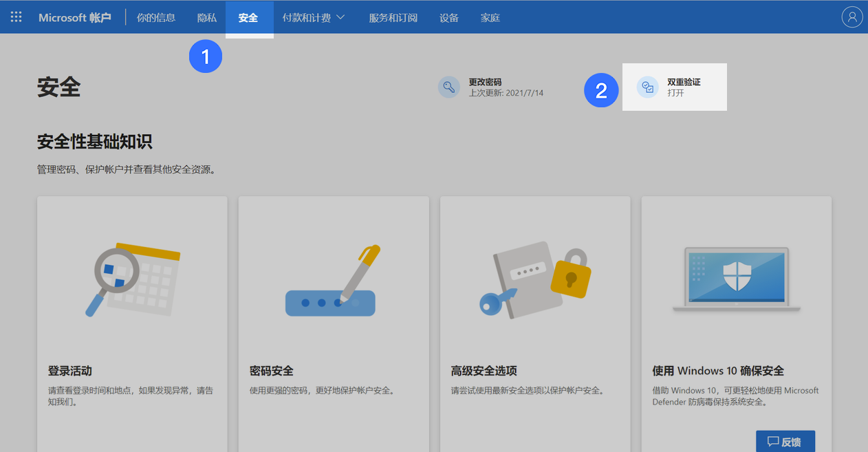Click the key icon for change password

point(448,87)
